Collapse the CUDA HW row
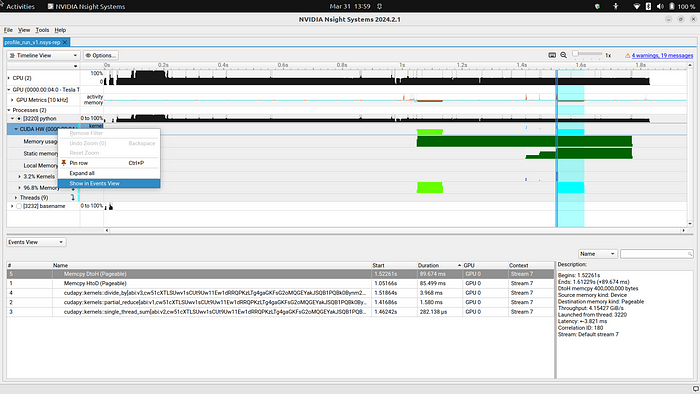The height and width of the screenshot is (394, 700). click(x=16, y=129)
